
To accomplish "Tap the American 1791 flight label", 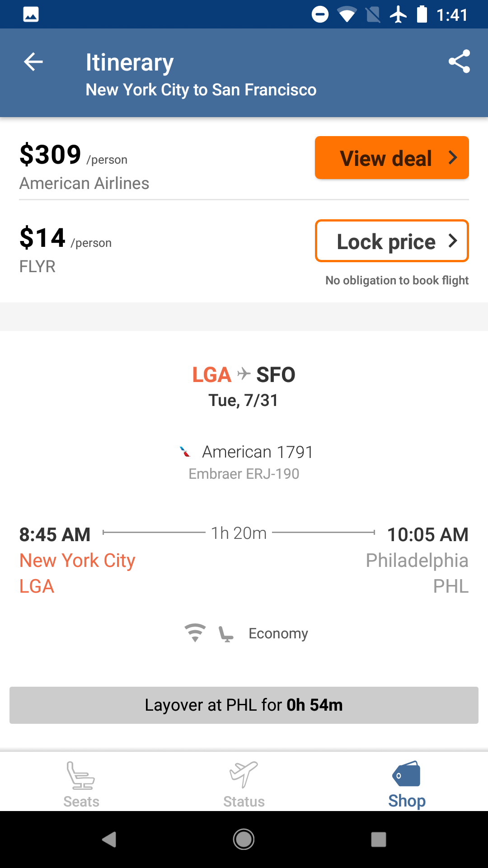I will [x=258, y=452].
